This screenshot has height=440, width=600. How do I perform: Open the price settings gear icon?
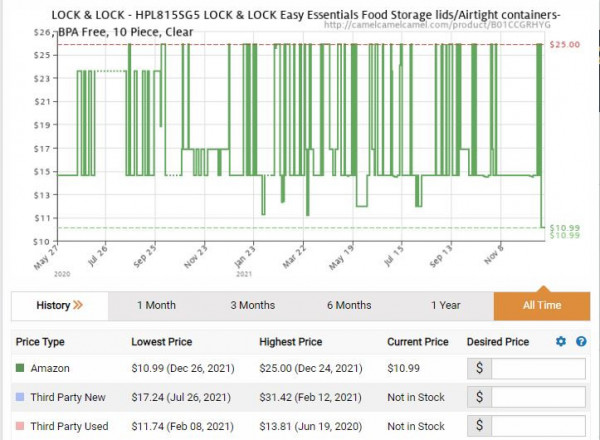click(561, 341)
